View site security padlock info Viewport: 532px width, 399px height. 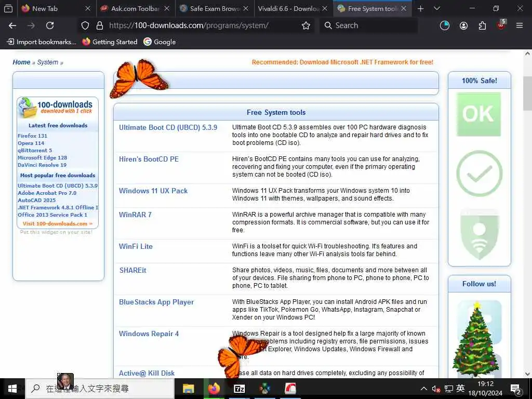tap(99, 25)
